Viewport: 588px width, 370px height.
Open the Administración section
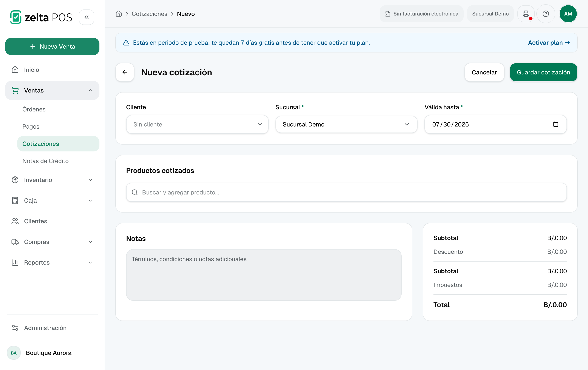[x=52, y=328]
